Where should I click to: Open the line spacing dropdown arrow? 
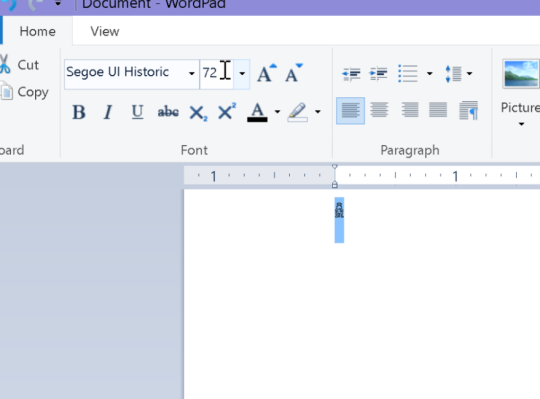469,73
